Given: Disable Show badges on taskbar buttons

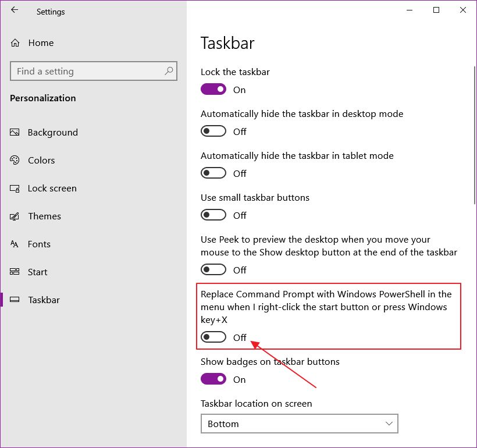Looking at the screenshot, I should (213, 379).
